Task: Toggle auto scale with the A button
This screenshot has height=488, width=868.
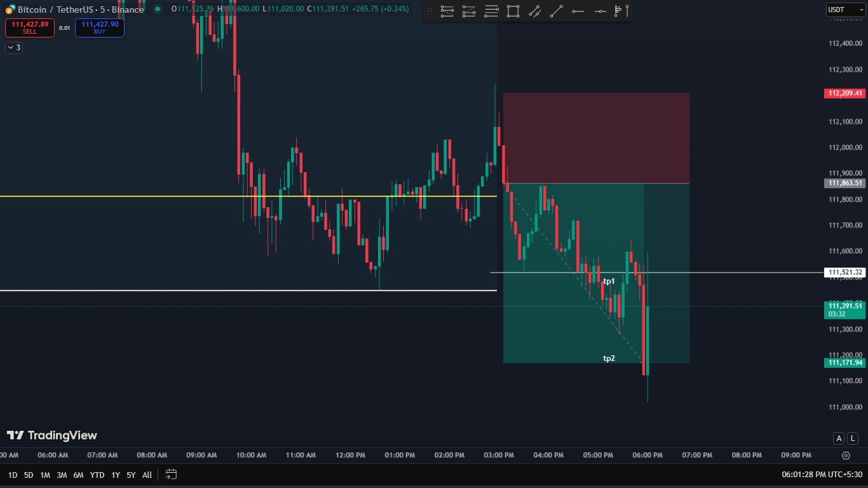Action: coord(839,438)
